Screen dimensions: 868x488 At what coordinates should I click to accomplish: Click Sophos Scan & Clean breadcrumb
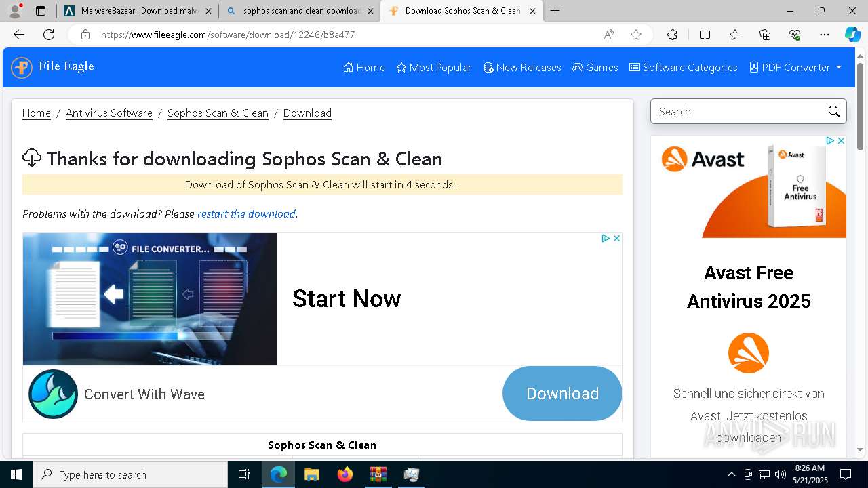pos(218,113)
